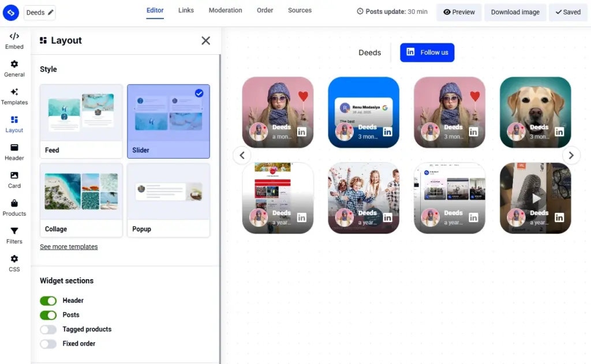Disable the Header widget section
Screen dimensions: 591x364
[48, 301]
